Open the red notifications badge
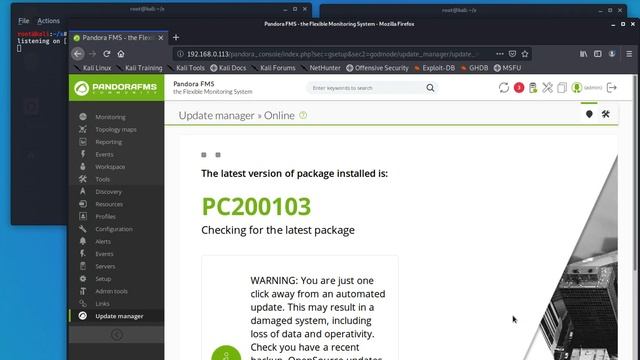This screenshot has width=640, height=360. click(x=519, y=88)
